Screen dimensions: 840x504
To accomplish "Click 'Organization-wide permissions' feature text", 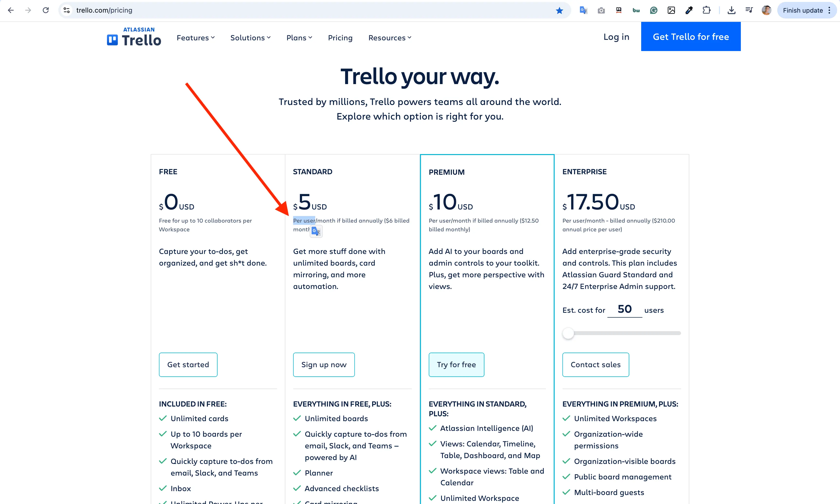I will coord(608,440).
